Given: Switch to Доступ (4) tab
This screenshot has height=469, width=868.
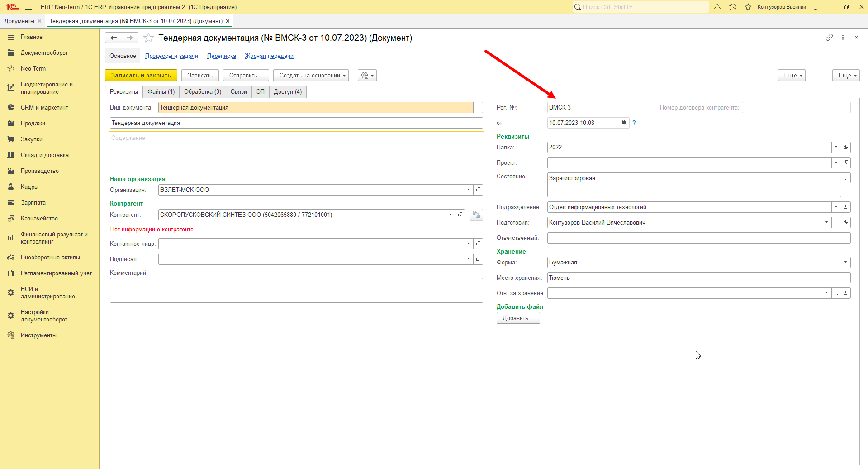Looking at the screenshot, I should (288, 91).
